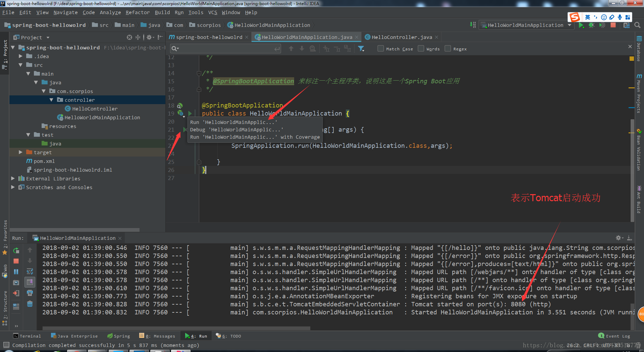Click Run with Coverage icon in the toolbar
The width and height of the screenshot is (644, 352).
click(x=602, y=25)
